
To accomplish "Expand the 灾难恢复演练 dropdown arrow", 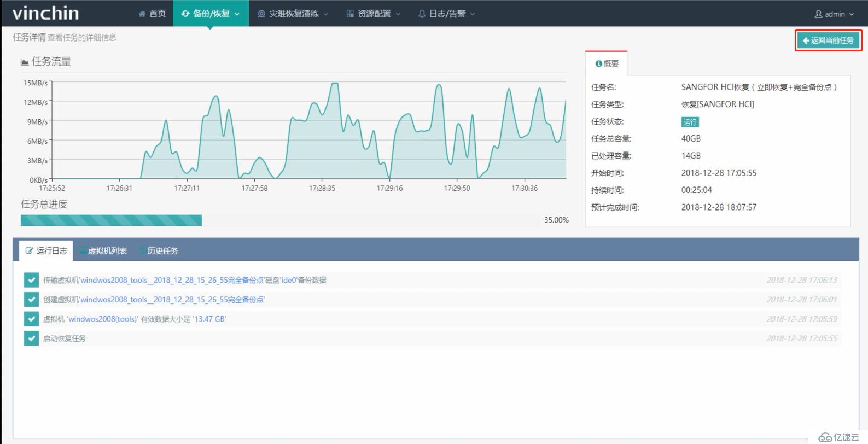I will [x=326, y=14].
